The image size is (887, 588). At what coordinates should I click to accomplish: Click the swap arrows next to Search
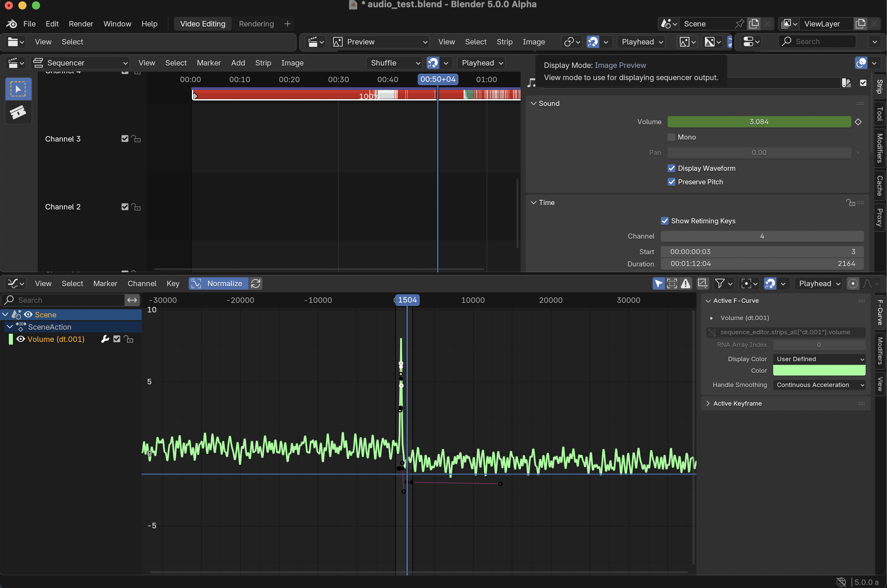point(132,300)
